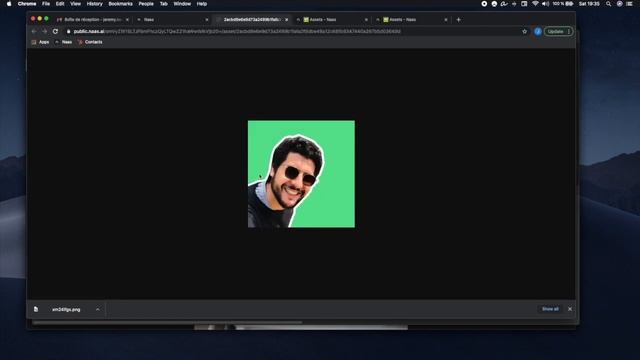Open the Window menu
Image resolution: width=640 pixels, height=360 pixels.
tap(182, 4)
